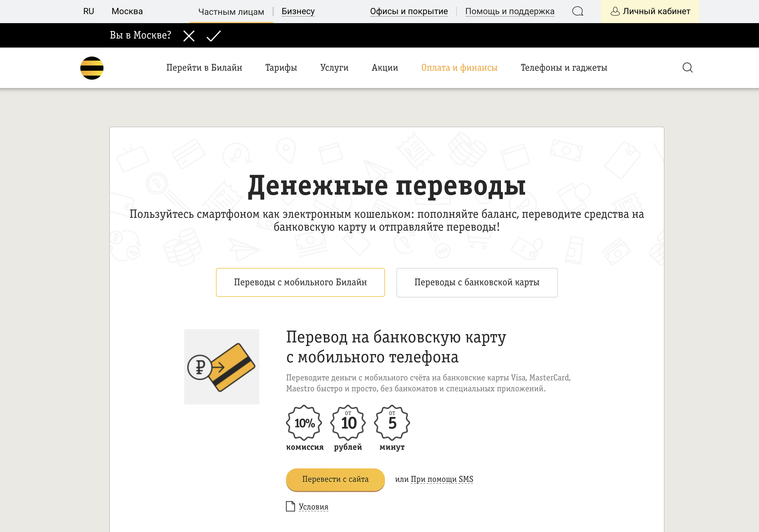Switch to the 'Частным лицам' tab
Viewport: 759px width, 532px height.
point(231,11)
